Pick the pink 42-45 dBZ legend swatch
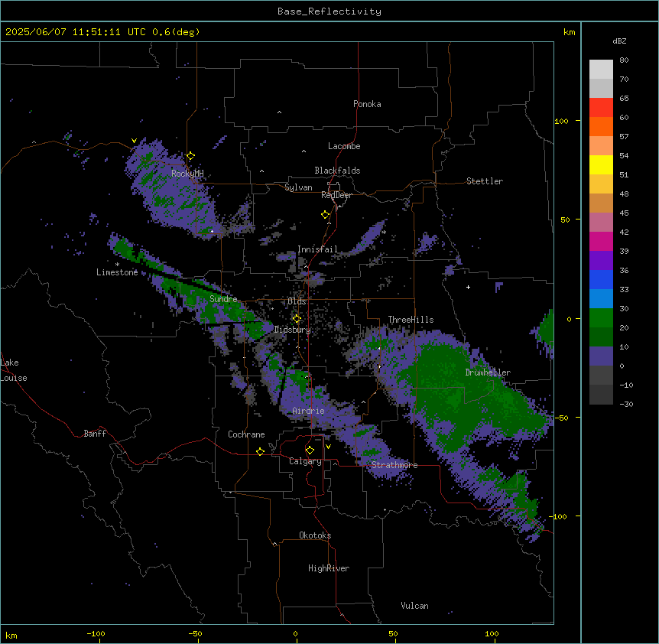Screen dimensions: 659x644 [601, 223]
